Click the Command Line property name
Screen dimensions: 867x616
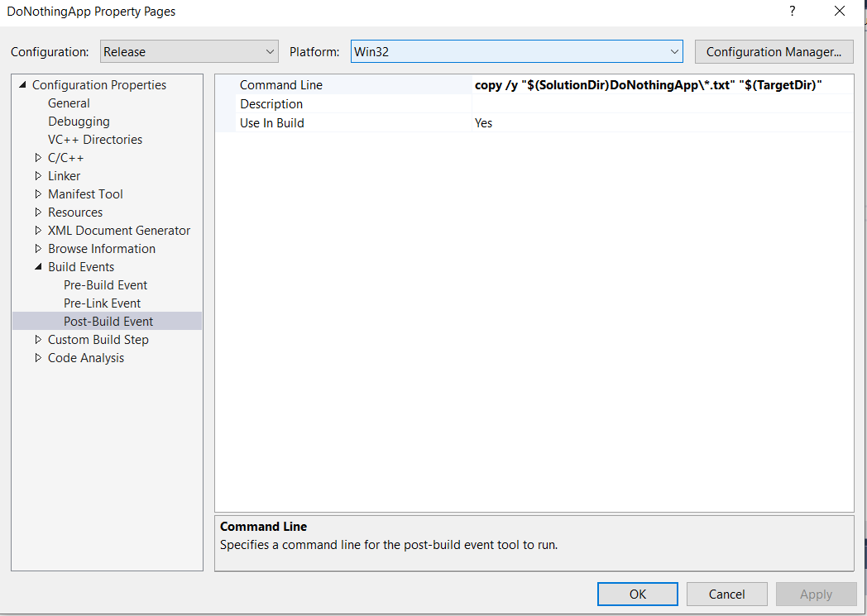(281, 85)
